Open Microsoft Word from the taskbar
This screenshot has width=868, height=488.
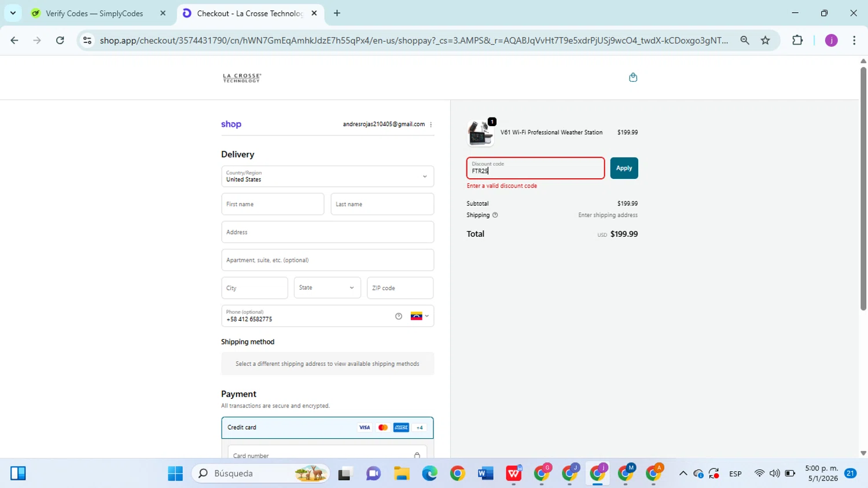pyautogui.click(x=486, y=474)
